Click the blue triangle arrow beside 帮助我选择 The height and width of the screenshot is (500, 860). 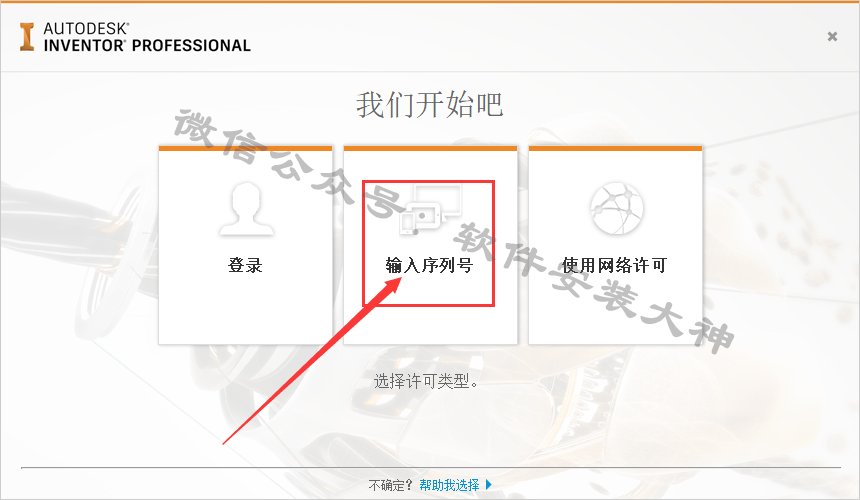[x=489, y=485]
